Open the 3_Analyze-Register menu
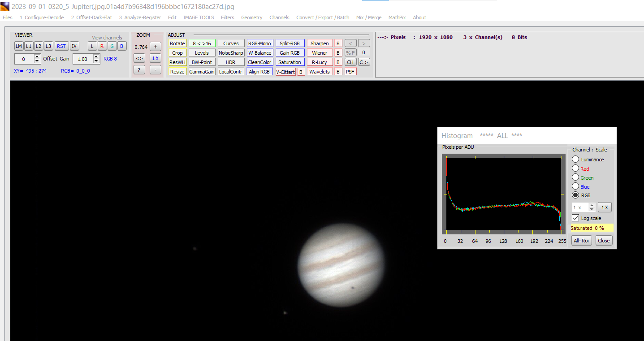 140,17
